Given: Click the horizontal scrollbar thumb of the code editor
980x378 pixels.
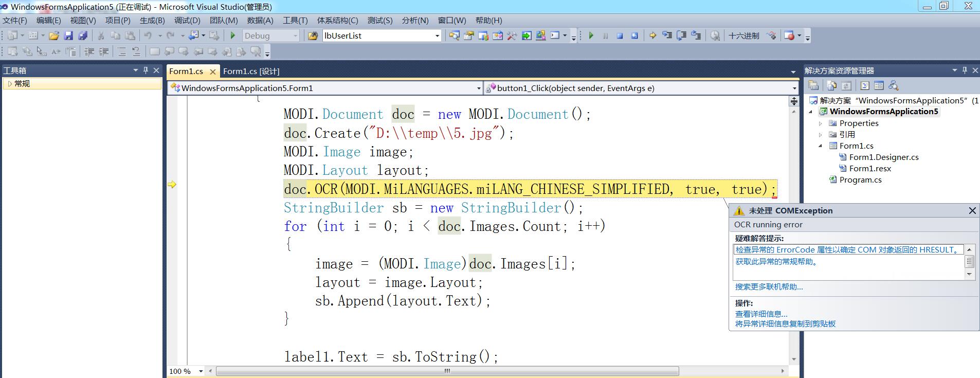Looking at the screenshot, I should [x=447, y=371].
